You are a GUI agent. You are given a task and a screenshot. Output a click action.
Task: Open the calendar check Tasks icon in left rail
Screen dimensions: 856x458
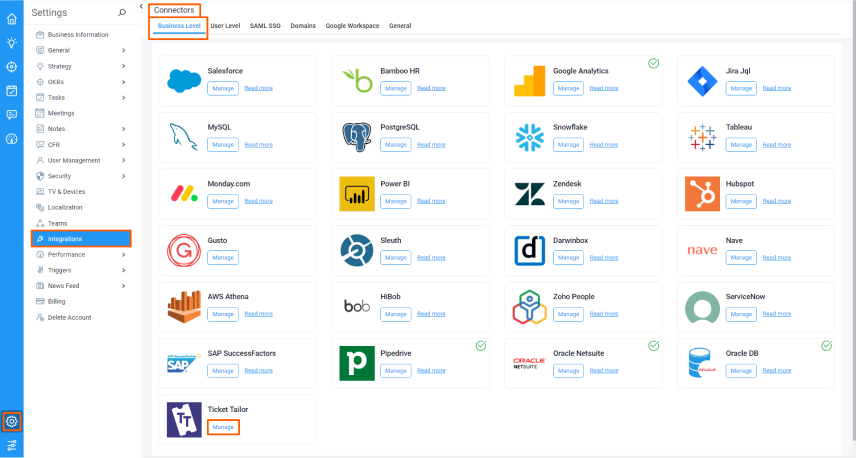[x=11, y=91]
